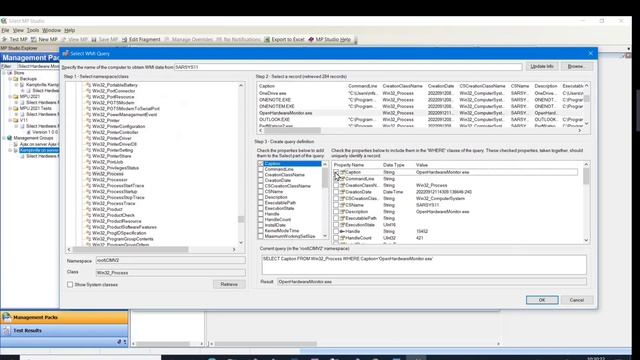Check ExecutablePath in the Select properties list
This screenshot has height=360, width=640.
point(260,203)
